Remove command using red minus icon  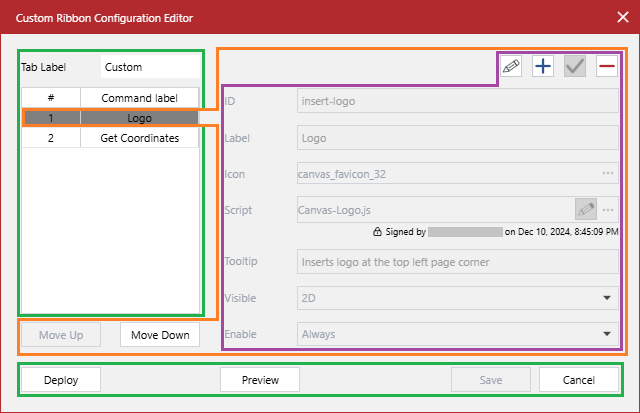coord(606,67)
